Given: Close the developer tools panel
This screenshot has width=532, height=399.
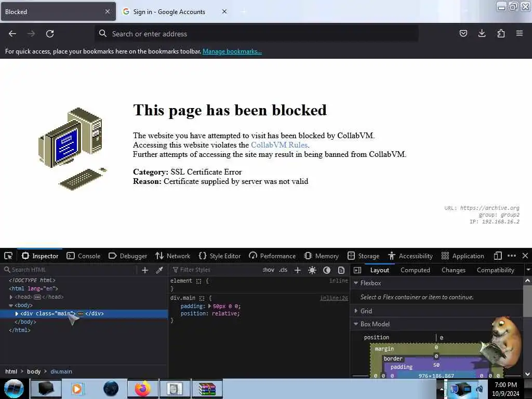Looking at the screenshot, I should [525, 256].
